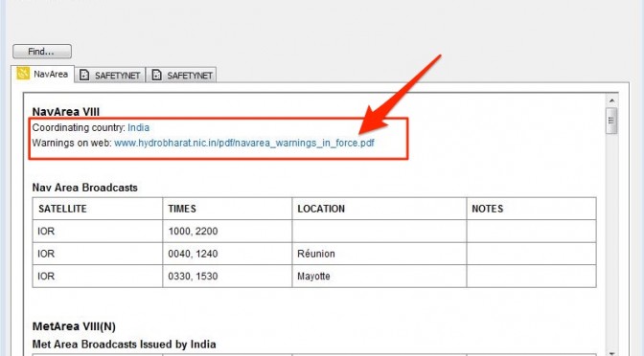Click the vertical scrollbar thumb
Image resolution: width=644 pixels, height=356 pixels.
tap(611, 121)
